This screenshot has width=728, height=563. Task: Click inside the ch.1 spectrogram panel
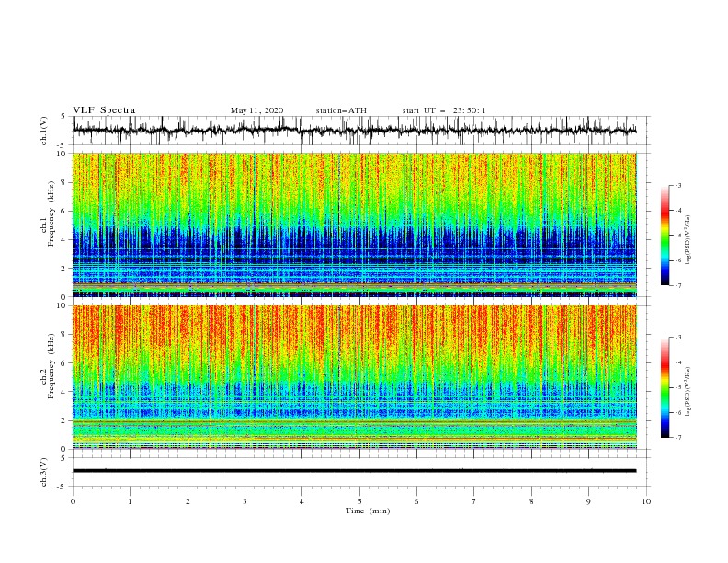coord(354,224)
